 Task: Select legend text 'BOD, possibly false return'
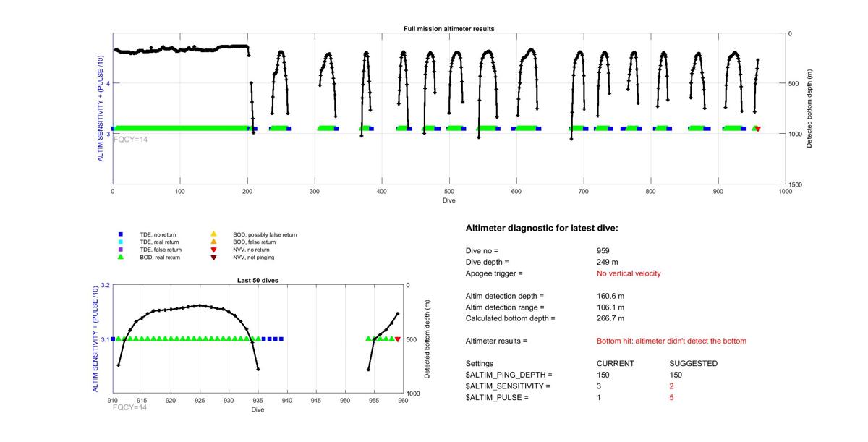265,235
